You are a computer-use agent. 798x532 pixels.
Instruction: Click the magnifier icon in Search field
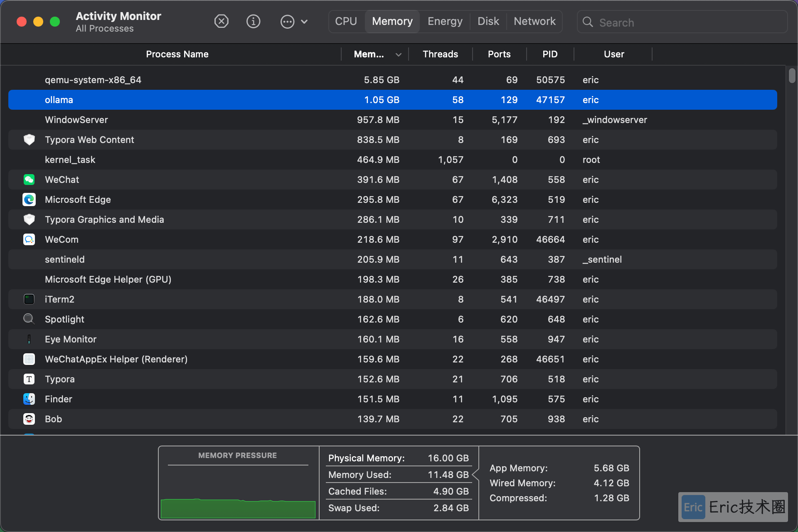(588, 22)
